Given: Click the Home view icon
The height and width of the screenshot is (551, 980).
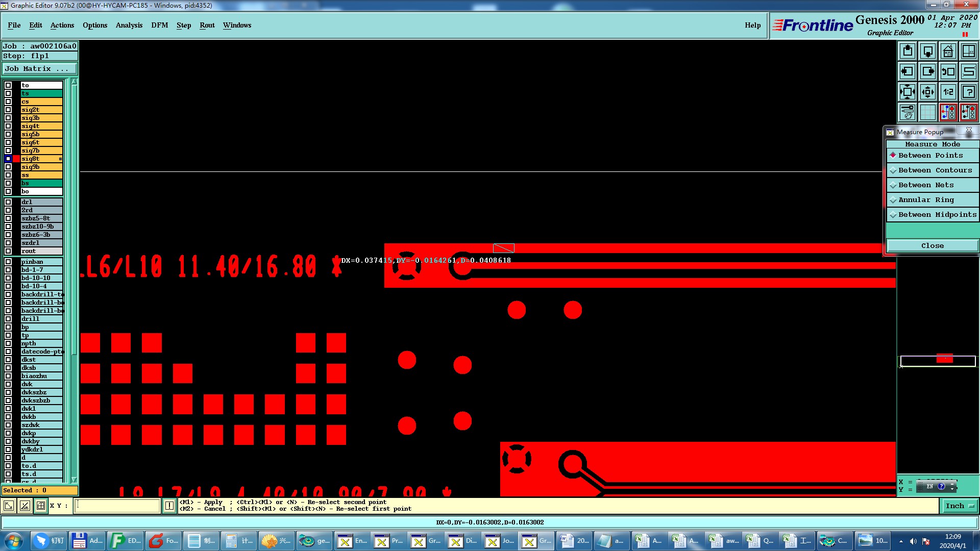Looking at the screenshot, I should (x=948, y=51).
